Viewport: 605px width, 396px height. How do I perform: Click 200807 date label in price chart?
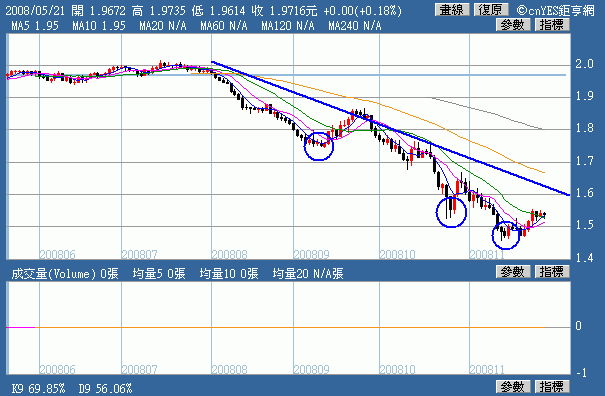(139, 254)
